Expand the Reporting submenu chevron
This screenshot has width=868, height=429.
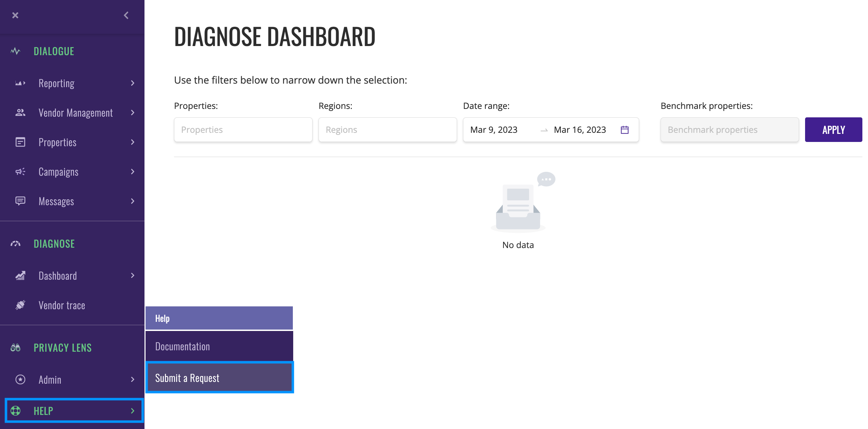click(x=133, y=83)
